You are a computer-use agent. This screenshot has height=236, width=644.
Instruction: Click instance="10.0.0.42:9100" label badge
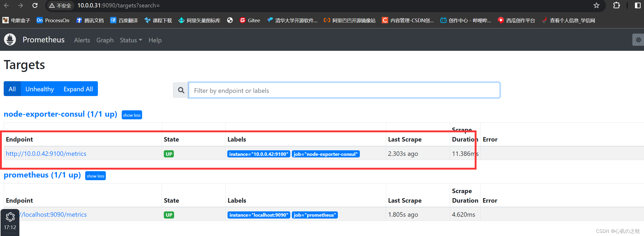click(x=259, y=154)
